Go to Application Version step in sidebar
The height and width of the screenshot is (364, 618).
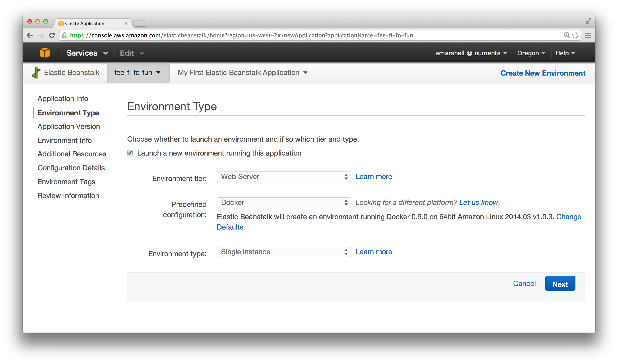coord(69,127)
